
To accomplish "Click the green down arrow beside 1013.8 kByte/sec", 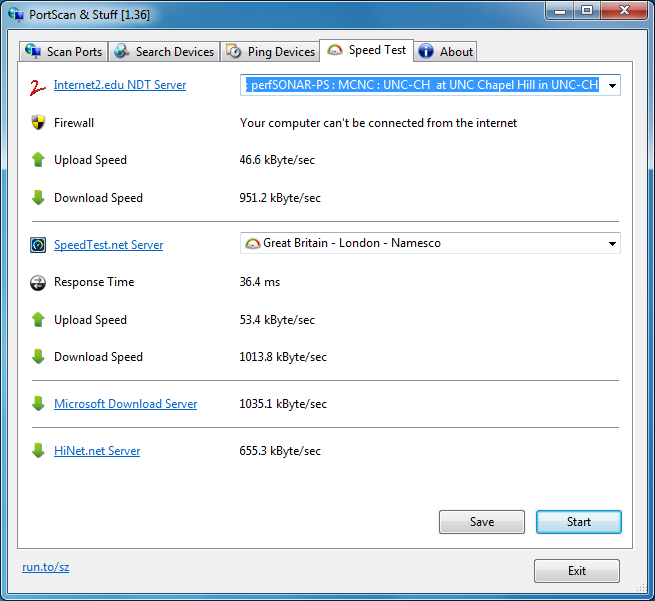I will click(38, 357).
